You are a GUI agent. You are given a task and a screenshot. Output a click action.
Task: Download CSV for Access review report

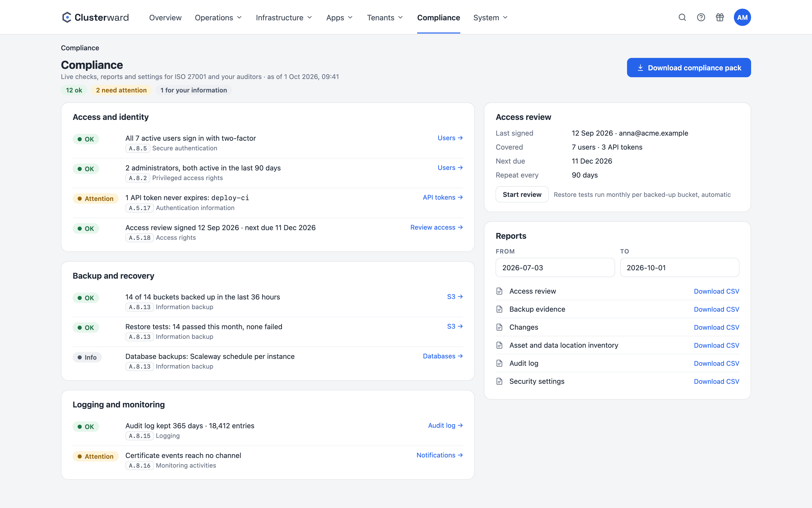716,291
